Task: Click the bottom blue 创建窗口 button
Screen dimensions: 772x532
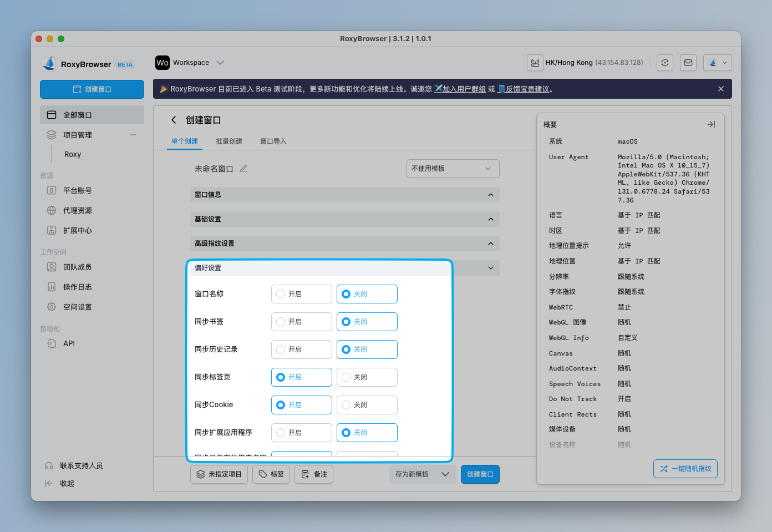Action: point(480,474)
